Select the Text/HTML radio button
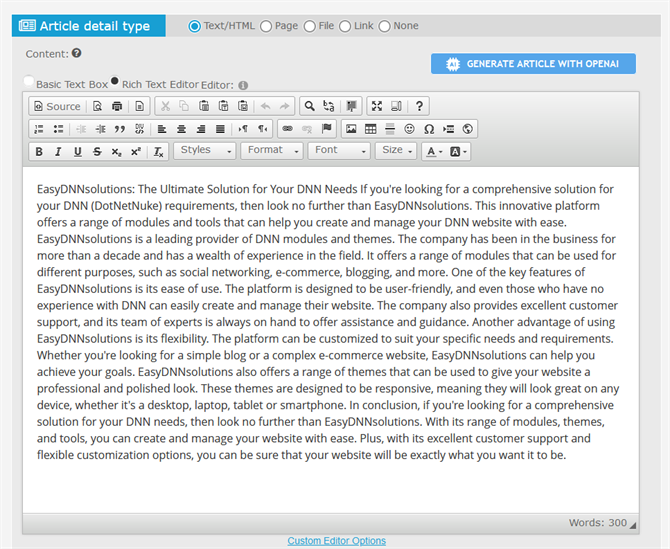The width and height of the screenshot is (670, 549). pos(194,26)
